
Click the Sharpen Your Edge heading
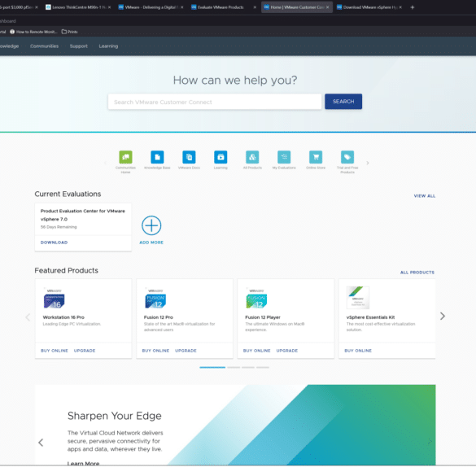click(115, 416)
